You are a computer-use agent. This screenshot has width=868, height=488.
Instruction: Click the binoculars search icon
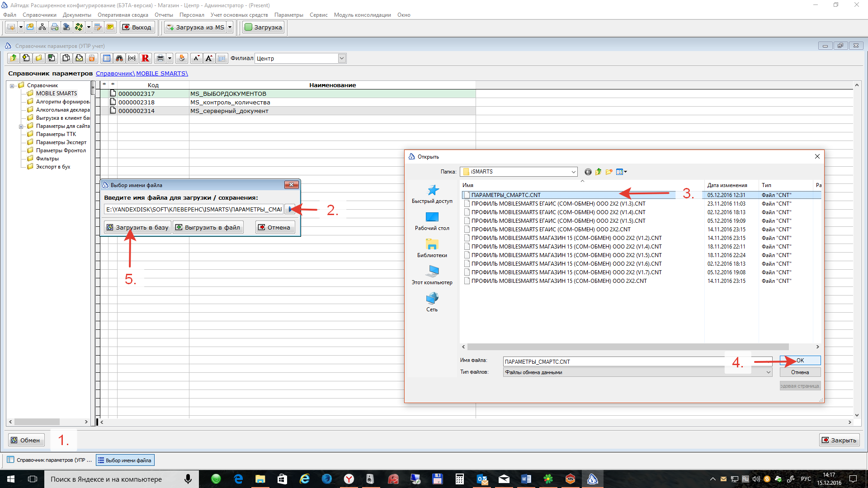(119, 58)
